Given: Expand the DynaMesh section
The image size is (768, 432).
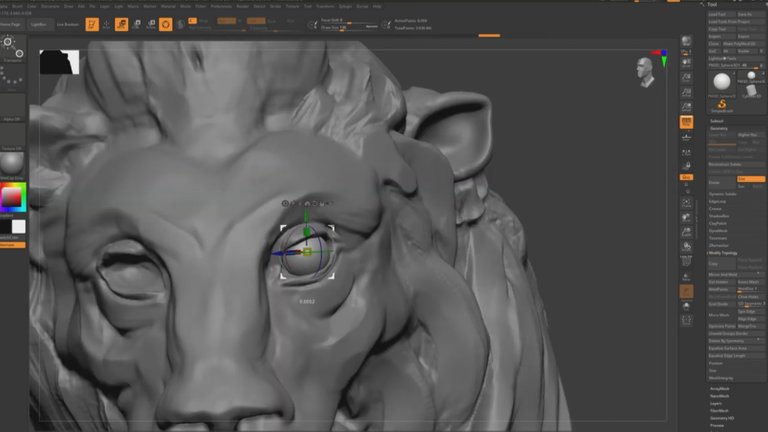Looking at the screenshot, I should click(718, 231).
